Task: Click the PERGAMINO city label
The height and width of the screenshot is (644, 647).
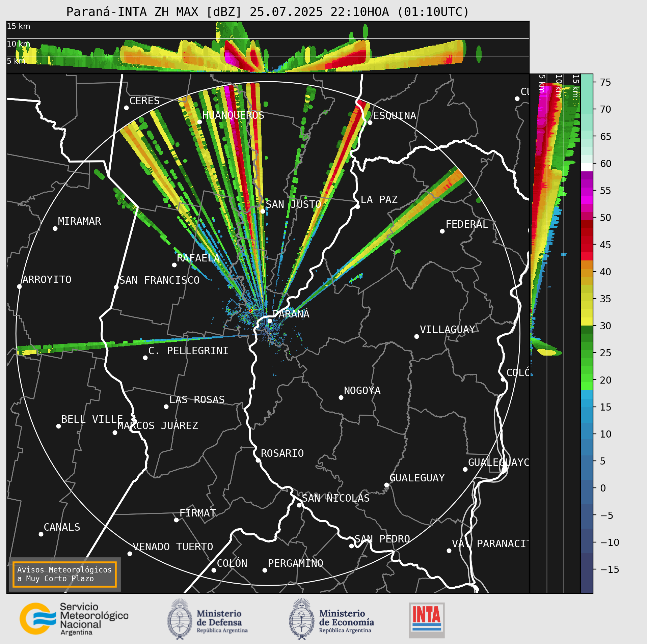Action: click(295, 563)
